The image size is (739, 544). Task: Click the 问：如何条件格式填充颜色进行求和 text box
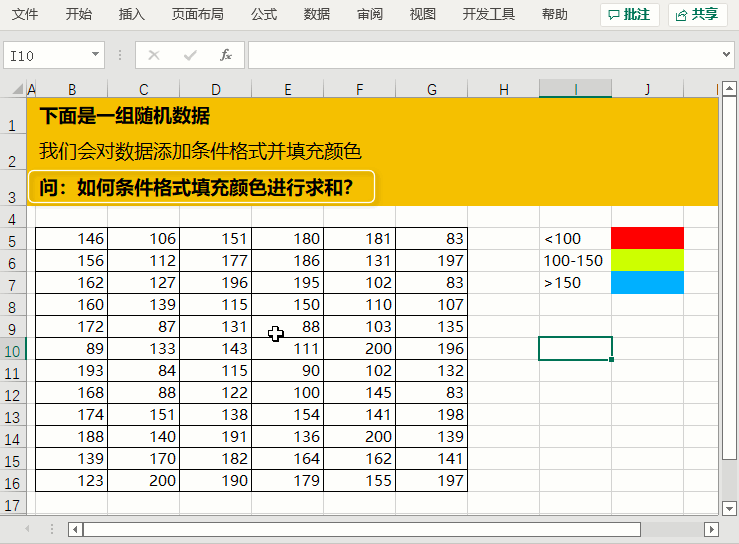pos(201,187)
